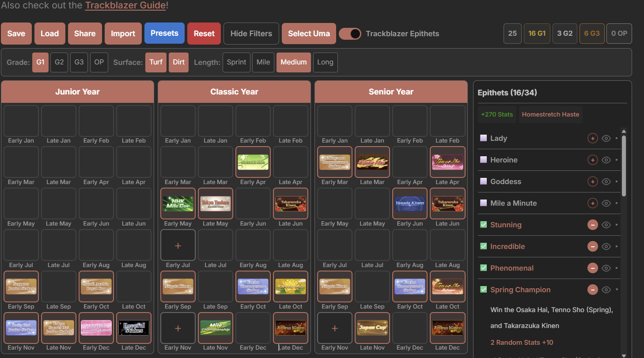Open the Presets menu
The width and height of the screenshot is (644, 358).
tap(164, 34)
